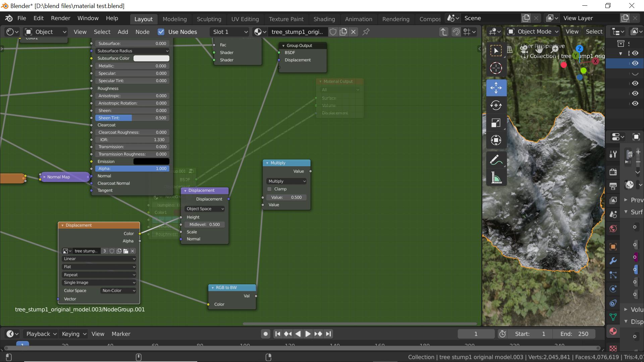
Task: Open the Node menu in shader editor
Action: 142,32
